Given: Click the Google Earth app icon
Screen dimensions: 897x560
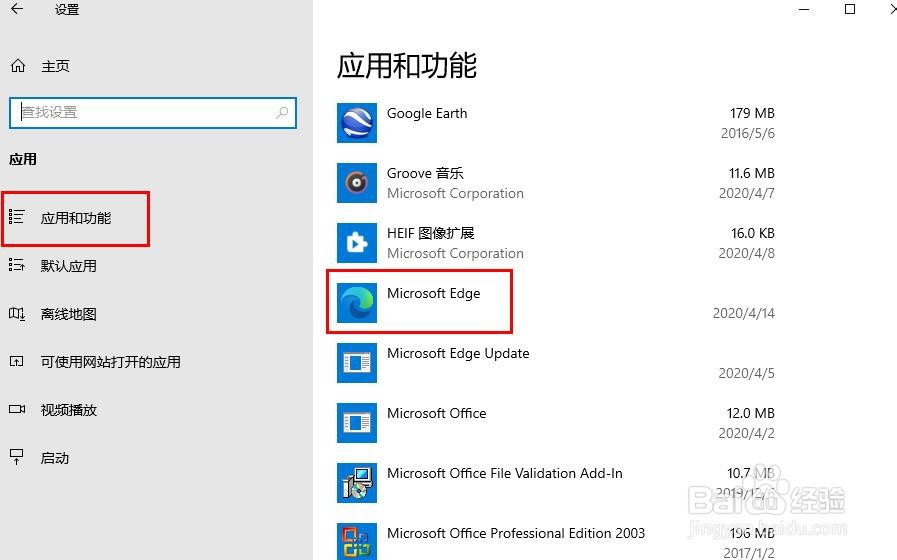Looking at the screenshot, I should point(357,122).
